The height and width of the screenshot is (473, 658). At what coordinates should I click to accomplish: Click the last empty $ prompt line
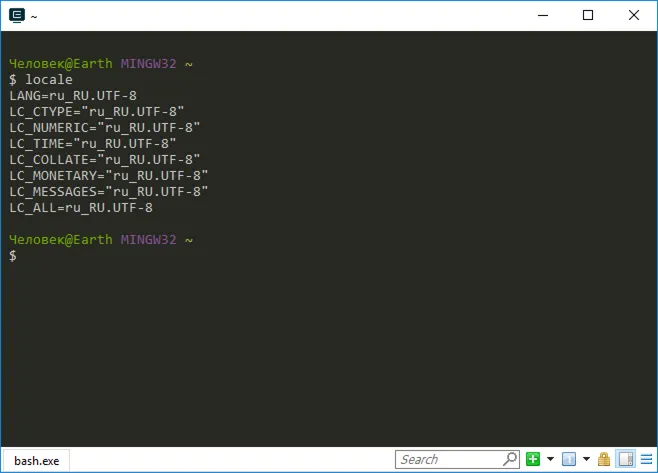point(13,256)
